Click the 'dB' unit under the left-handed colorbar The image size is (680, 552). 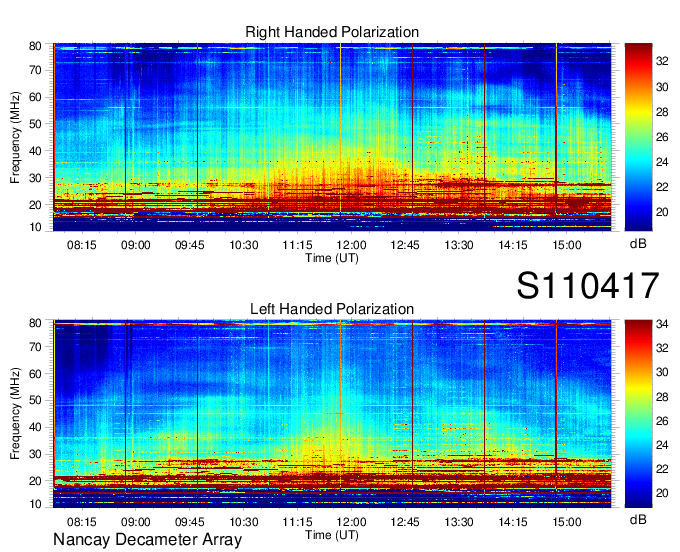coord(638,520)
